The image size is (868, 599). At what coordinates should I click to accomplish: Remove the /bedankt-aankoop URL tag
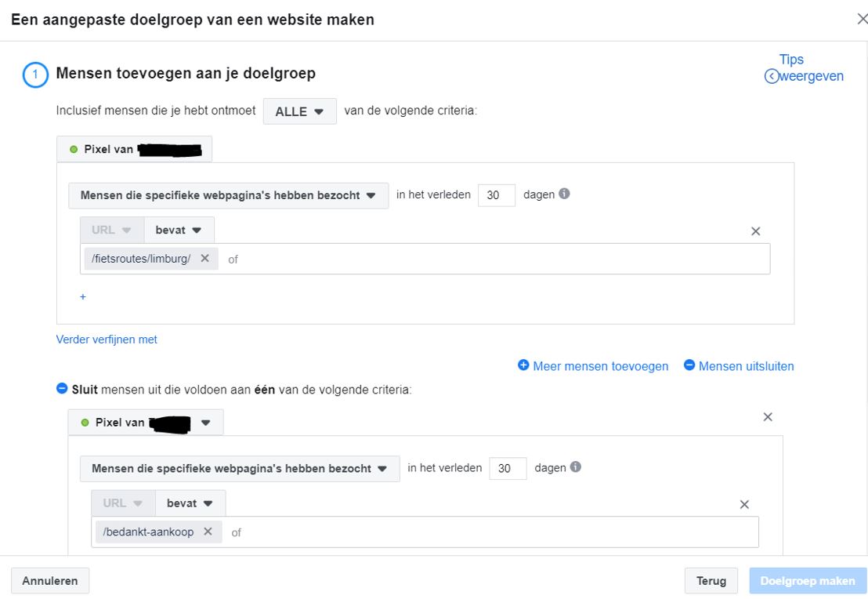pyautogui.click(x=208, y=532)
